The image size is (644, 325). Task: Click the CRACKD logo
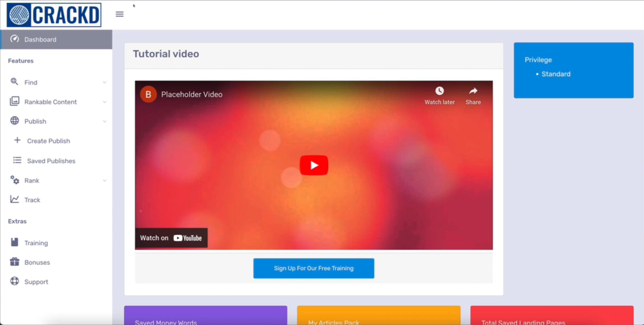(x=54, y=15)
